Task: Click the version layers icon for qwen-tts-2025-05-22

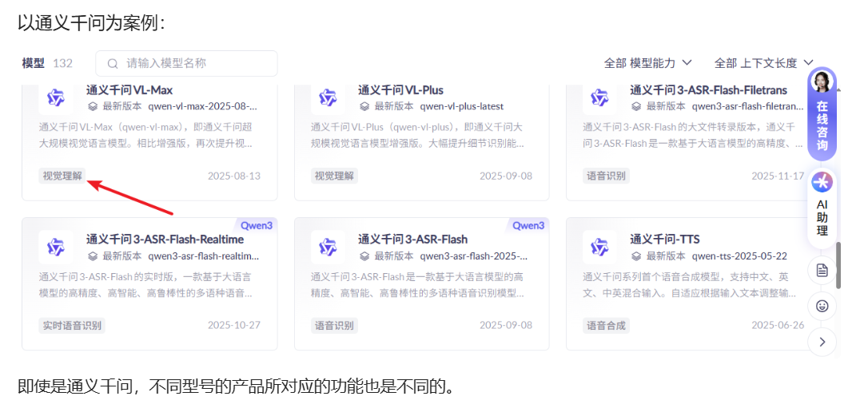Action: pyautogui.click(x=636, y=256)
